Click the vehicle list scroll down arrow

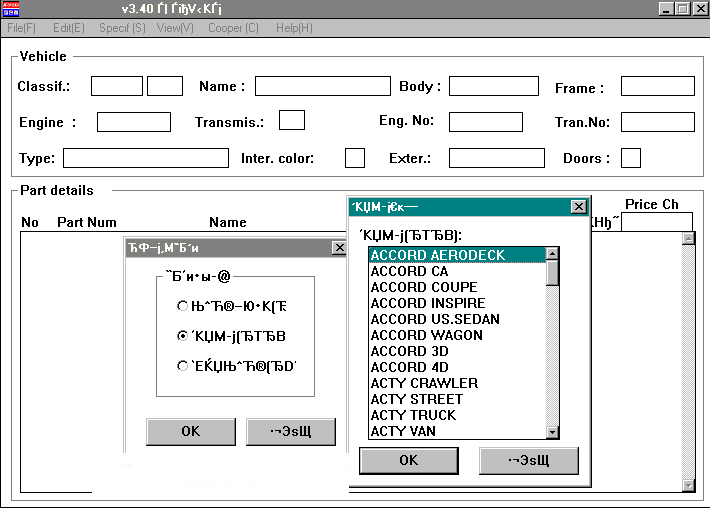552,432
